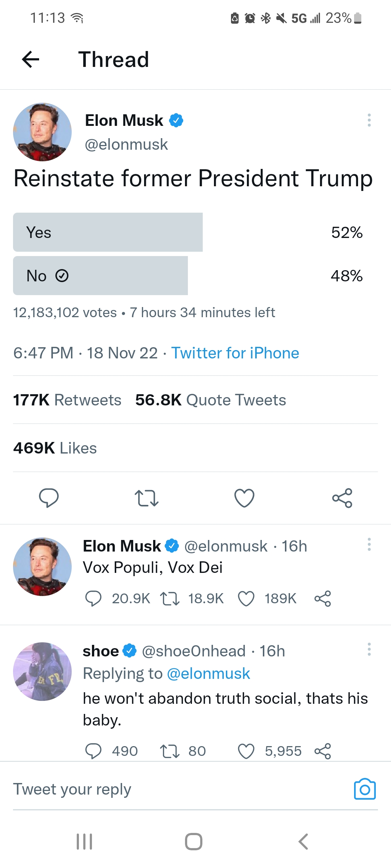Open shoe's profile picture
391x868 pixels.
pyautogui.click(x=42, y=672)
